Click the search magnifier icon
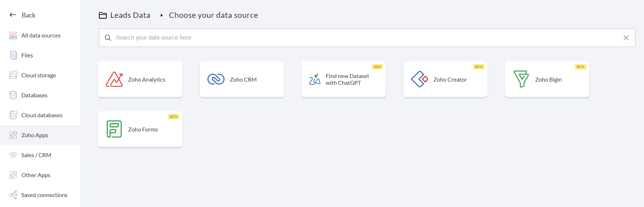This screenshot has height=207, width=644. pos(108,38)
